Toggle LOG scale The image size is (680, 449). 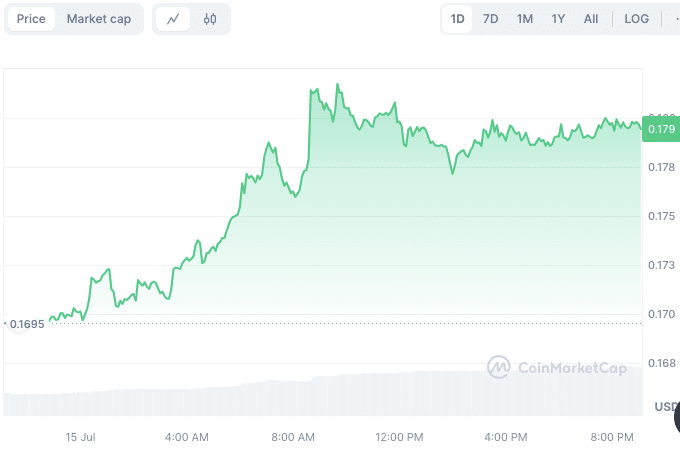[636, 19]
